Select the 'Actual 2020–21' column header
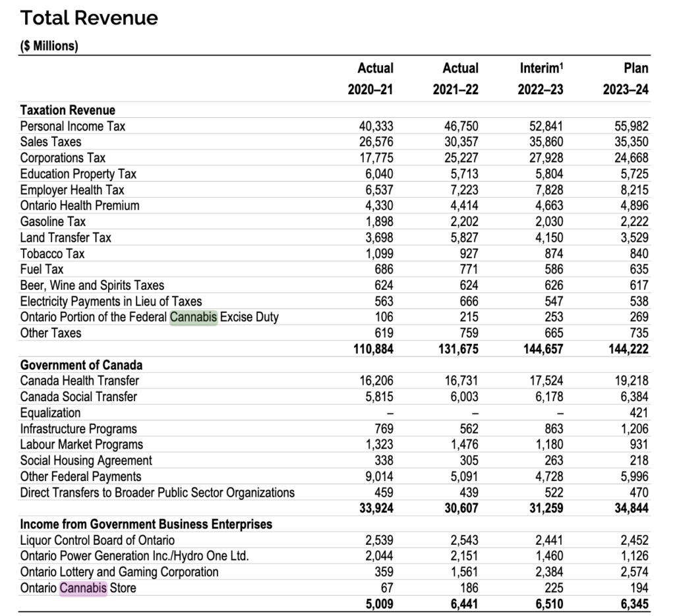 pyautogui.click(x=370, y=78)
